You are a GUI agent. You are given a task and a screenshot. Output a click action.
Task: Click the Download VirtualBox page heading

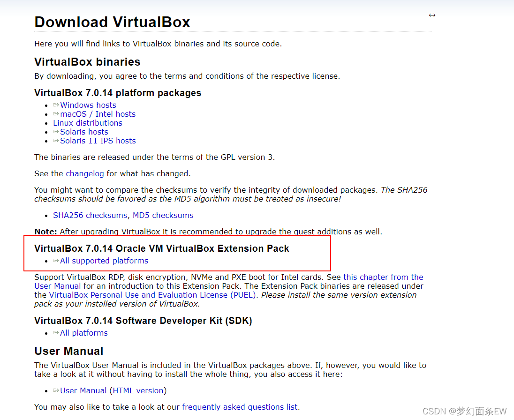(112, 22)
